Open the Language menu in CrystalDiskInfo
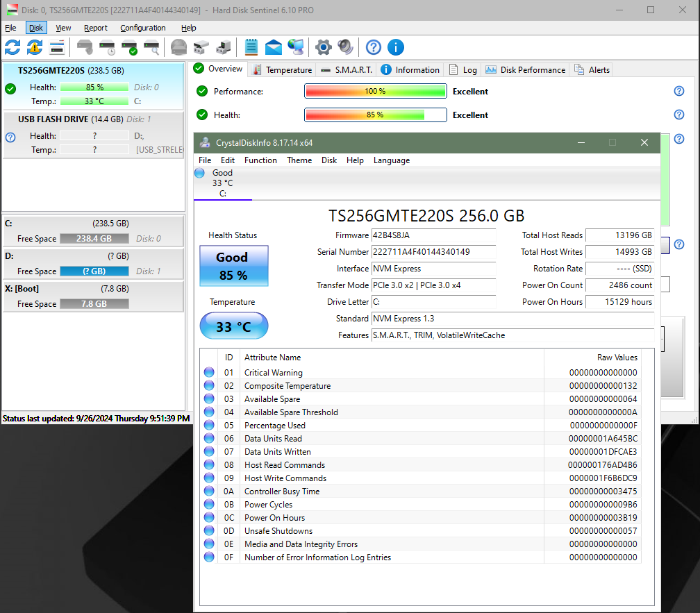 [391, 160]
